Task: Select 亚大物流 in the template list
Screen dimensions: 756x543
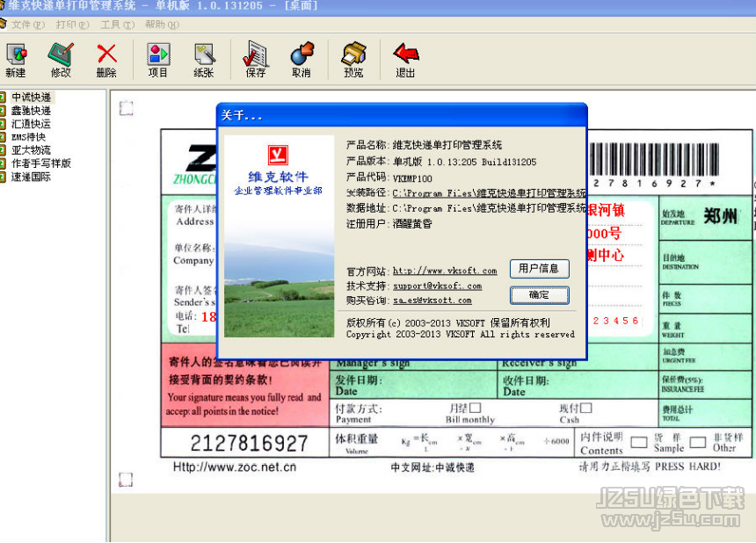Action: coord(32,150)
